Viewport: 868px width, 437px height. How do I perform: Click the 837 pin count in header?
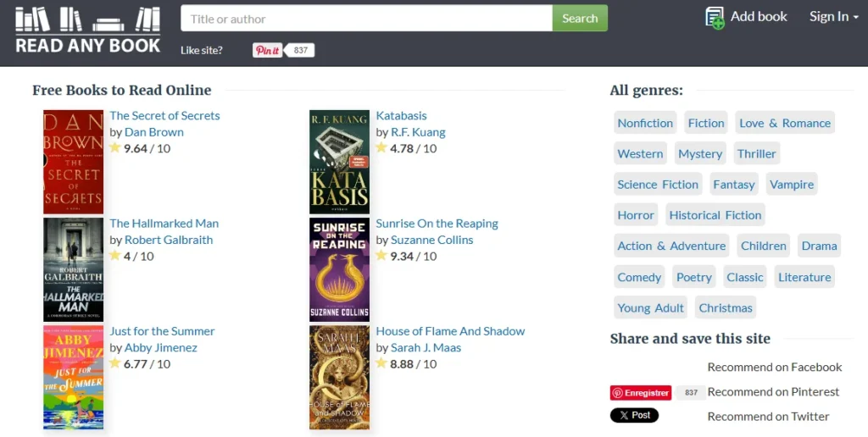click(x=300, y=50)
